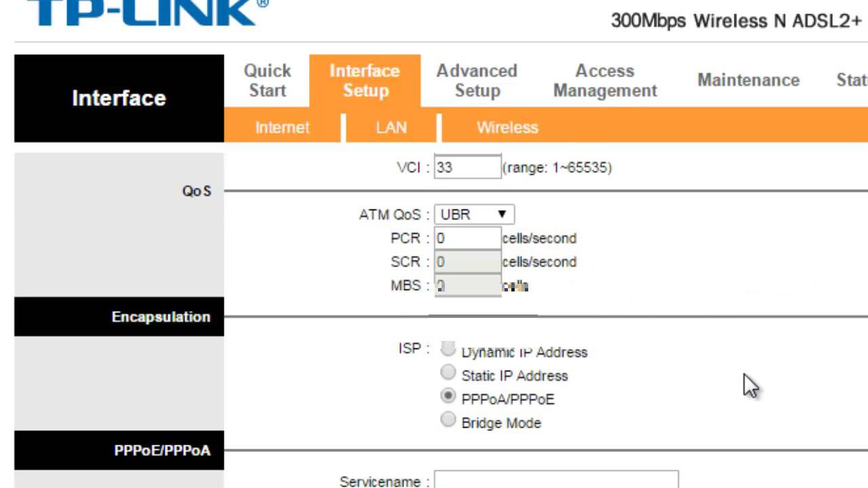This screenshot has width=868, height=488.
Task: Click the '(range: 1~65535)' text
Action: pos(557,167)
